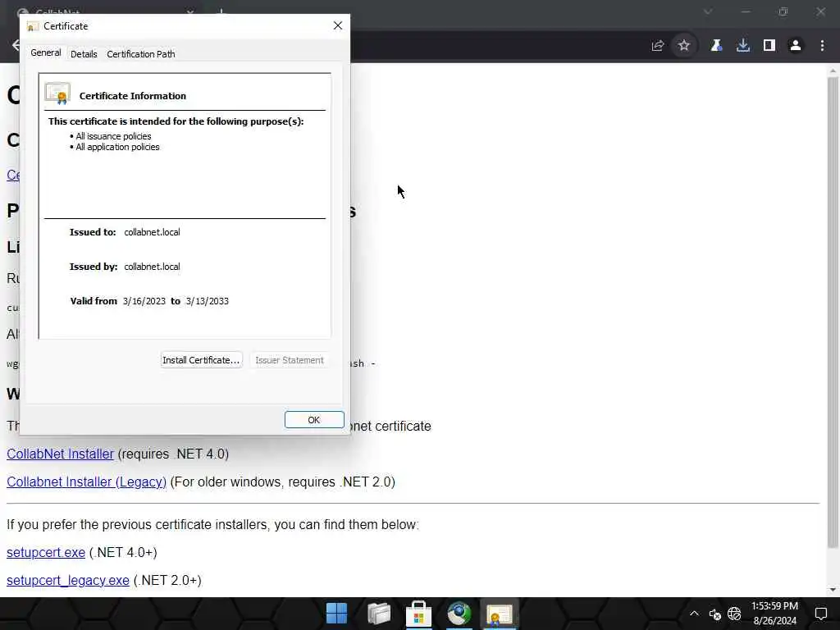
Task: Show hidden system tray icons
Action: coord(694,614)
